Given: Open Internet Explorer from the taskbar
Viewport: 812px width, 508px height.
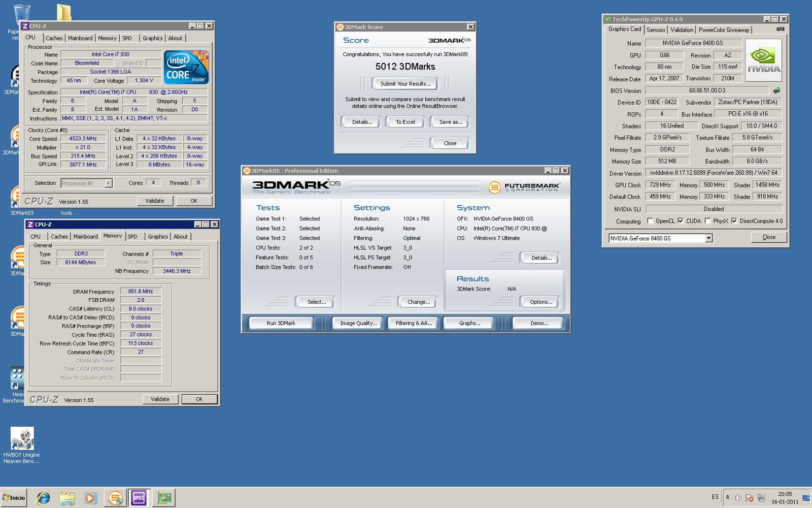Looking at the screenshot, I should [x=44, y=498].
